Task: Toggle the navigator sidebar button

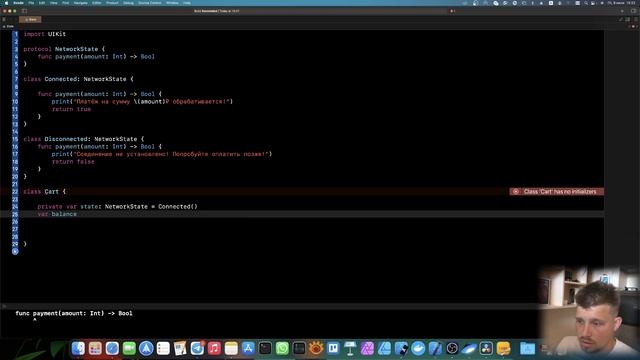Action: 24,11
